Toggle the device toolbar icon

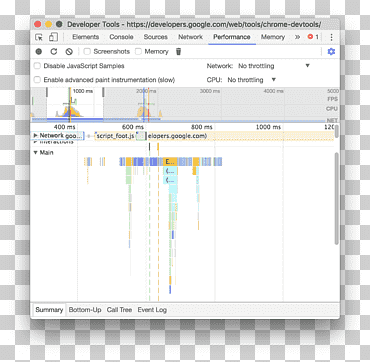point(53,37)
